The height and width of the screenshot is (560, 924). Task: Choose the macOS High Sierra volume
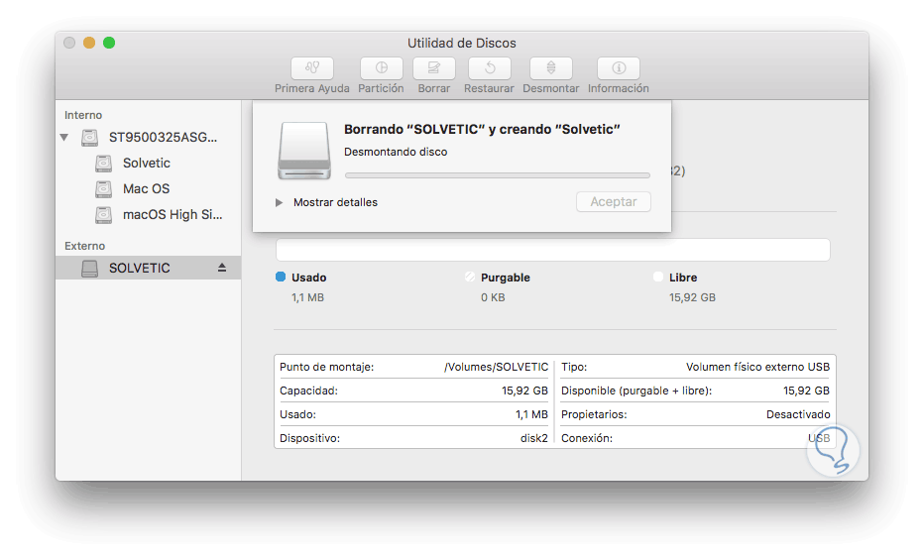[173, 214]
